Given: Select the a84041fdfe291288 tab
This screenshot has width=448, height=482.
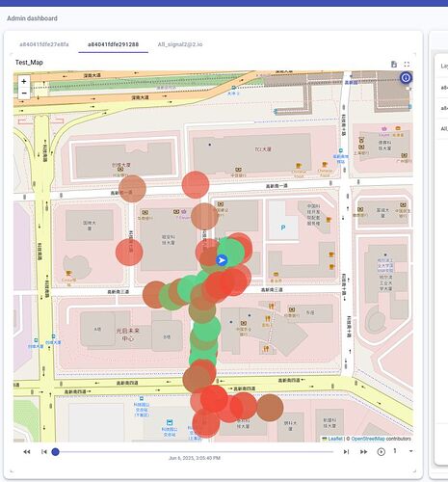Looking at the screenshot, I should pyautogui.click(x=114, y=44).
